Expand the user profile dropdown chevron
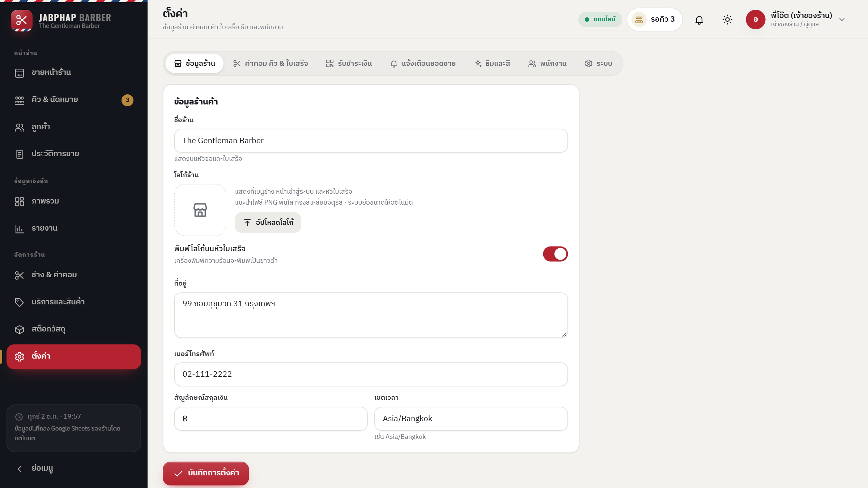The width and height of the screenshot is (868, 488). tap(842, 20)
